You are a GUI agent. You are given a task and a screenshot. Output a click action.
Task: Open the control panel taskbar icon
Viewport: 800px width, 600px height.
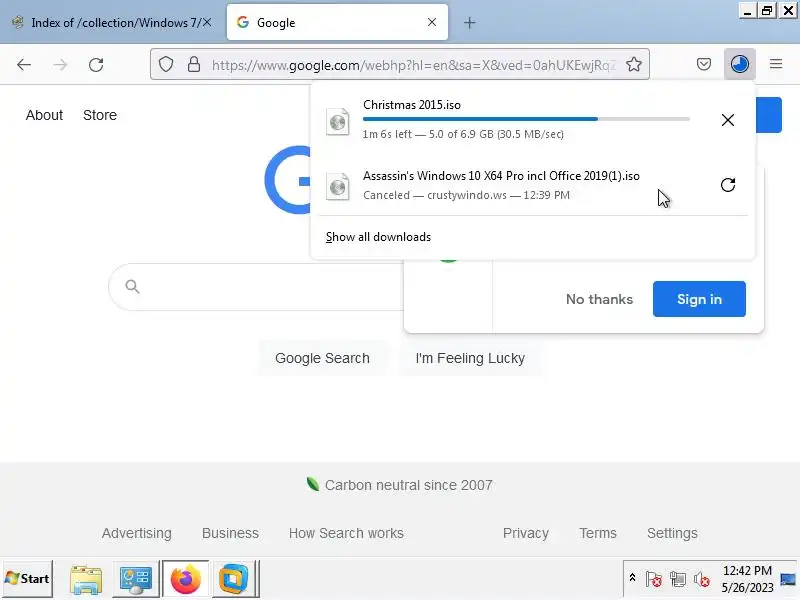135,579
